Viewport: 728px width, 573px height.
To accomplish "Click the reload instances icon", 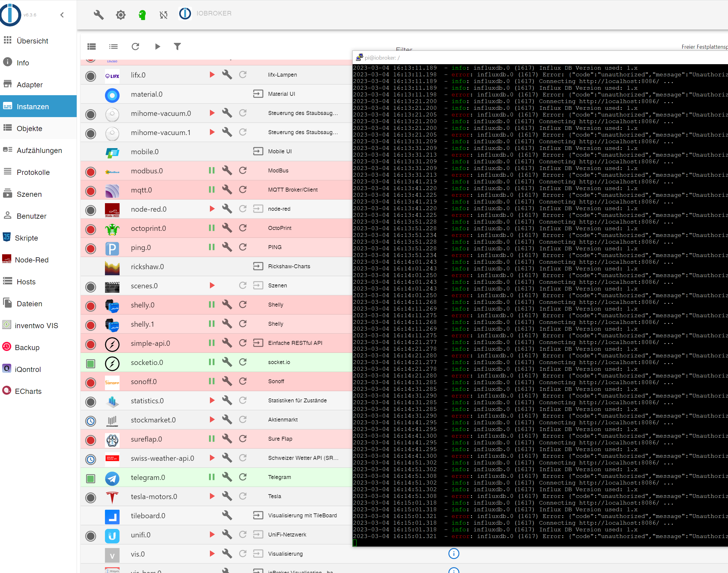I will (x=135, y=46).
